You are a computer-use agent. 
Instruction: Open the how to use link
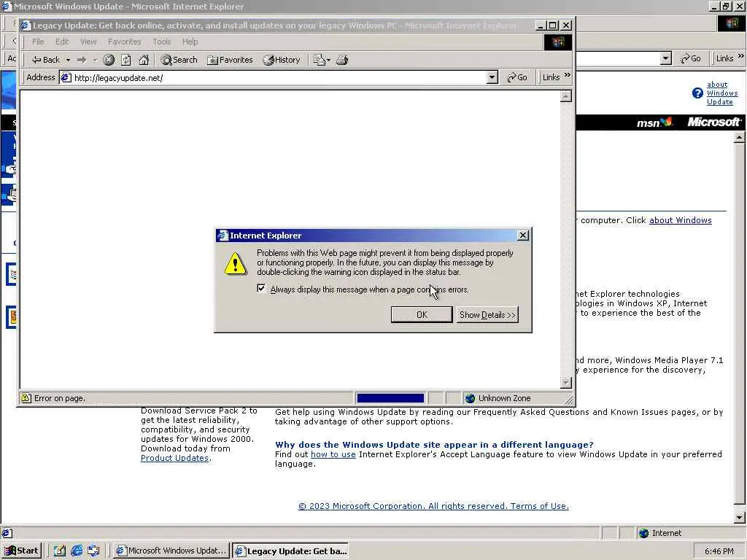tap(333, 454)
